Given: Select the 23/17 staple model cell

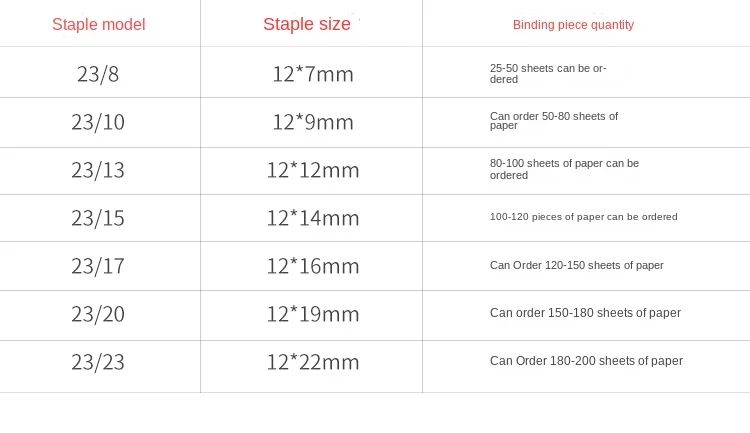Looking at the screenshot, I should (98, 266).
